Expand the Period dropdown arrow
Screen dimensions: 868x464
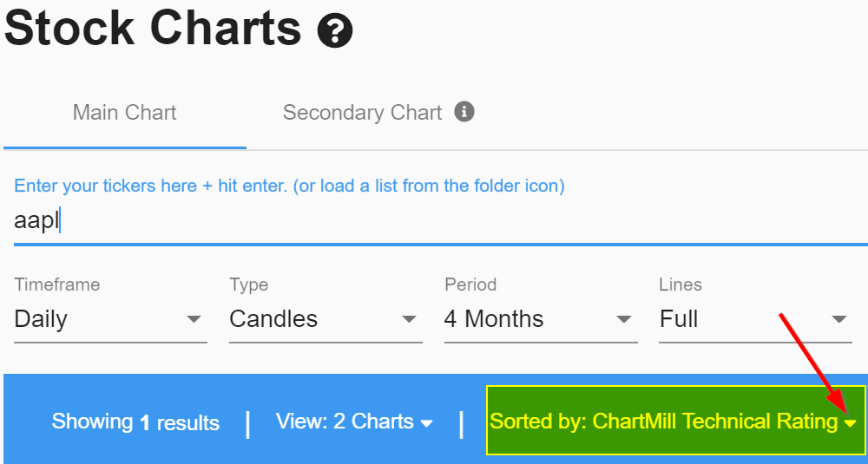coord(624,319)
